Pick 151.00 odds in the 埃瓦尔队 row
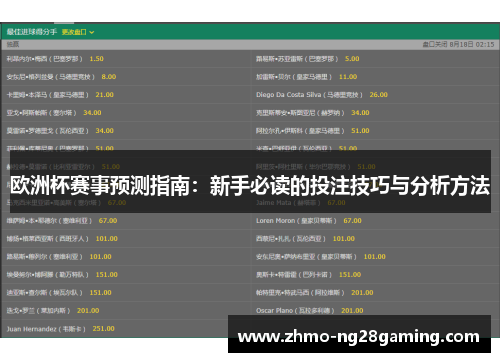Image resolution: width=500 pixels, height=362 pixels. coord(100,293)
